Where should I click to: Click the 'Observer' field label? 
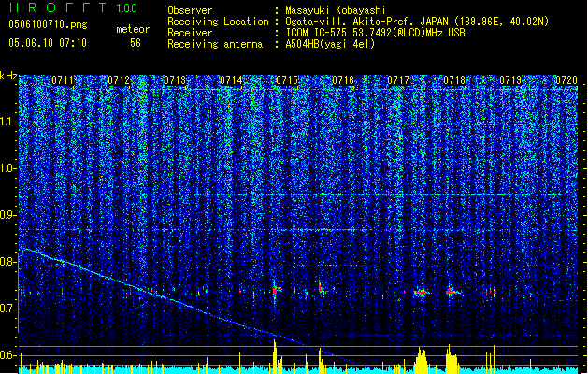pos(190,10)
